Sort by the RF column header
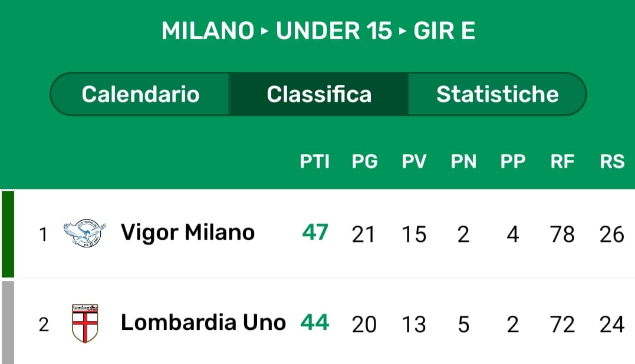635x364 pixels. (x=562, y=161)
